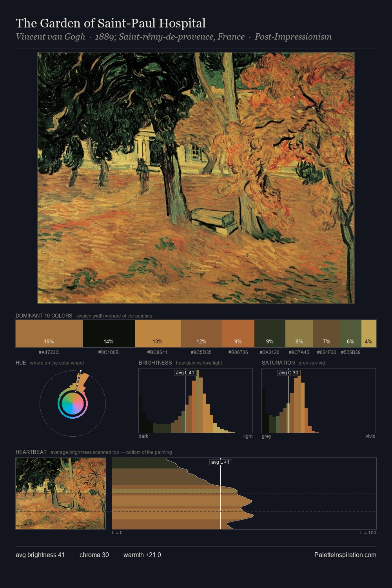Click the 'vivid' saturation axis label

coord(370,436)
